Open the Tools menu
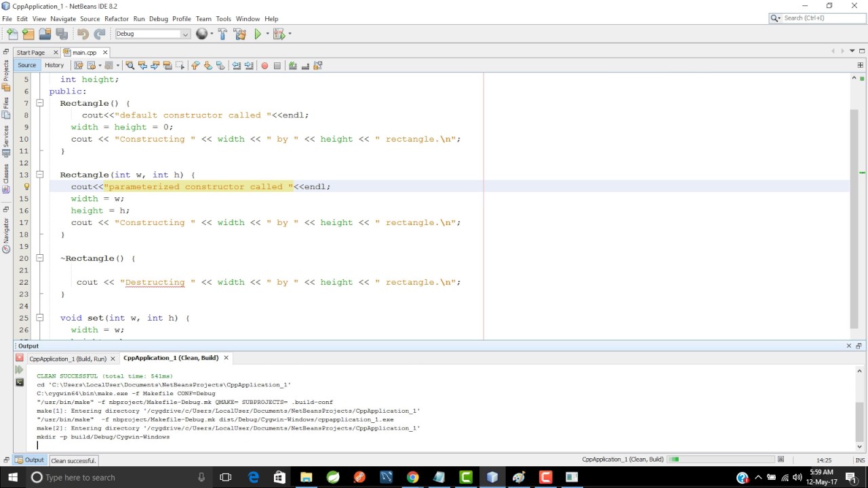 tap(223, 19)
